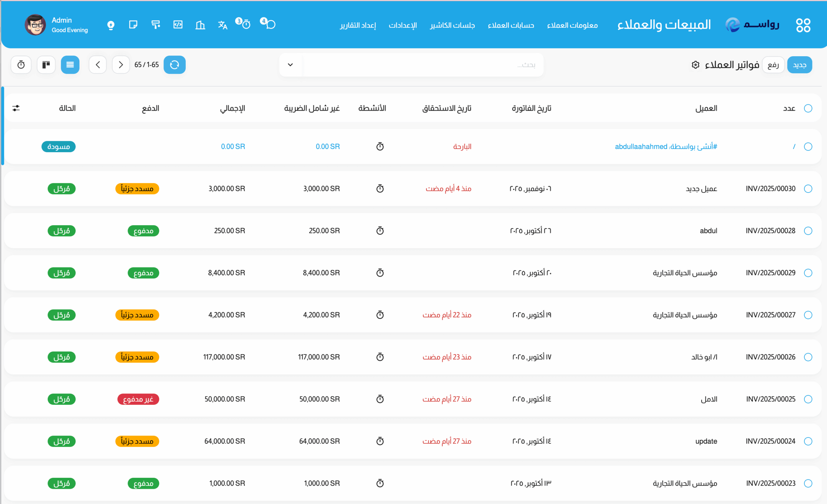This screenshot has height=504, width=827.
Task: Open the جلسات الكاشير menu
Action: pos(452,25)
